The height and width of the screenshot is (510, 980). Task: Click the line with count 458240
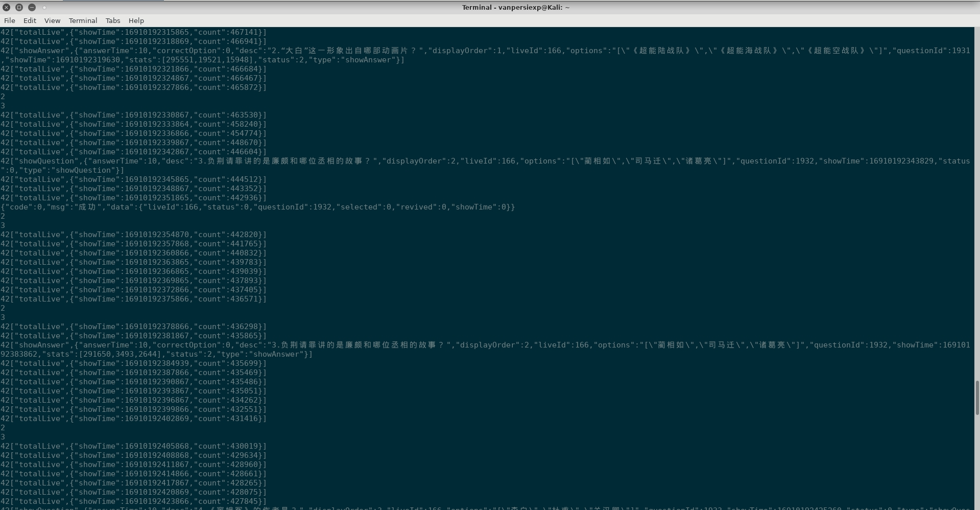133,124
